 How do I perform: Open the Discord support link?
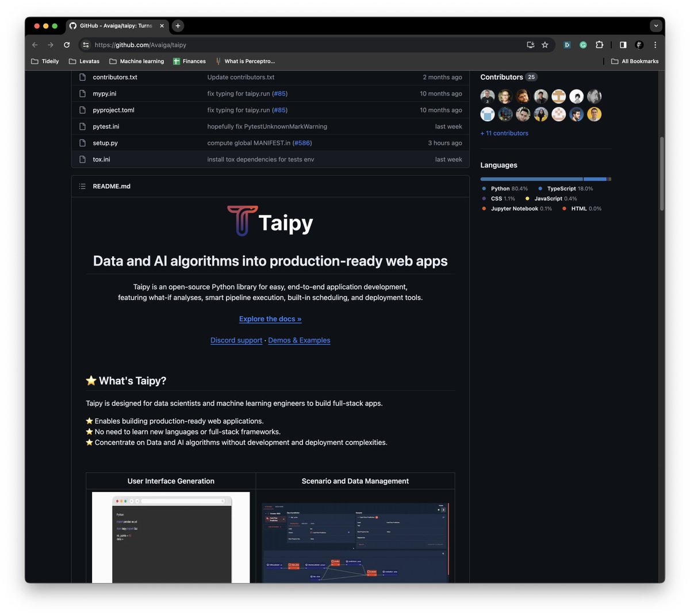[x=236, y=340]
